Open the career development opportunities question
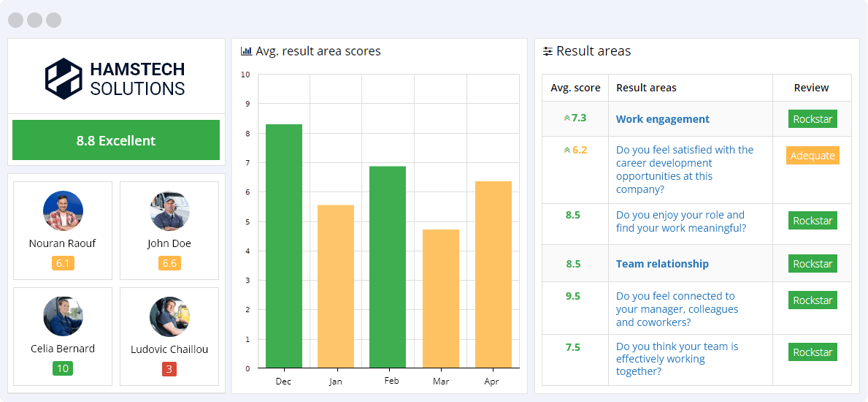Viewport: 868px width, 402px height. (x=685, y=170)
